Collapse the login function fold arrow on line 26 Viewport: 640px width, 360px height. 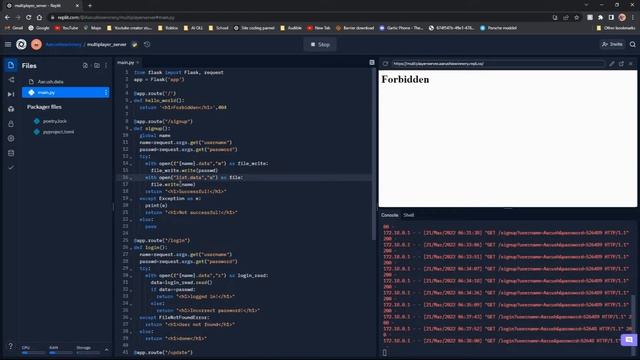131,248
